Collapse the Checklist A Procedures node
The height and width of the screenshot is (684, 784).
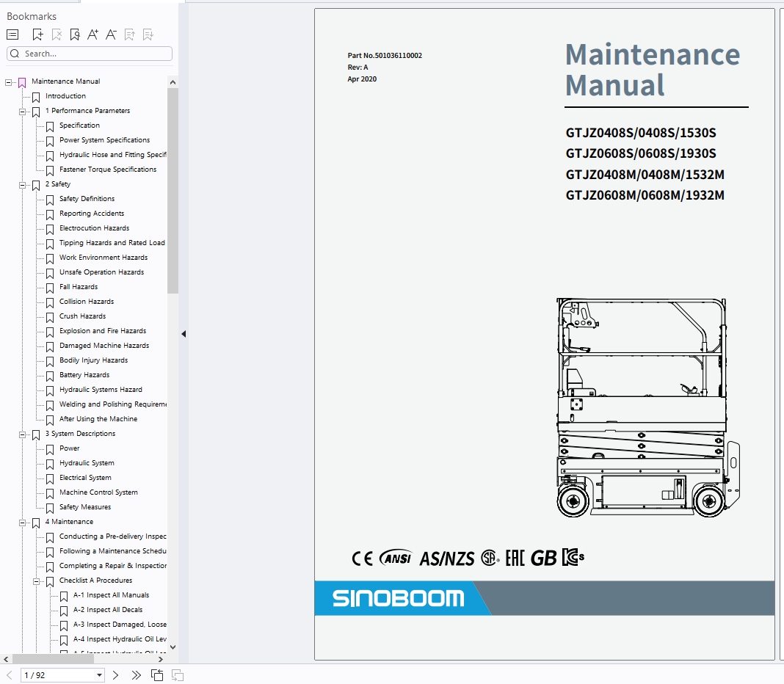[37, 581]
